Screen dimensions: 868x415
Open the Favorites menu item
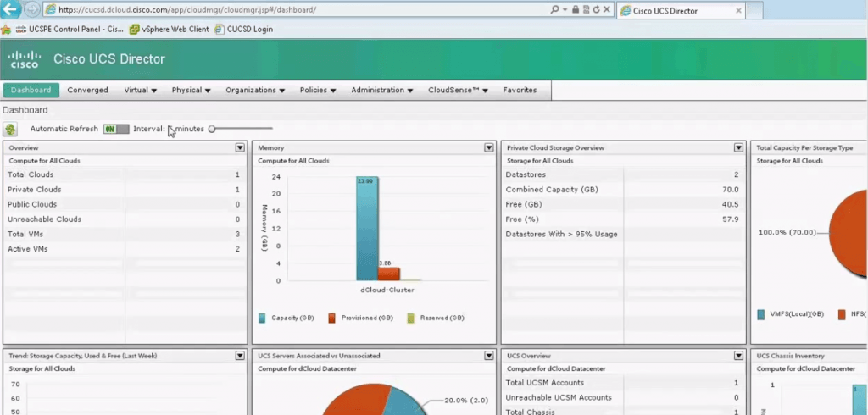[520, 90]
